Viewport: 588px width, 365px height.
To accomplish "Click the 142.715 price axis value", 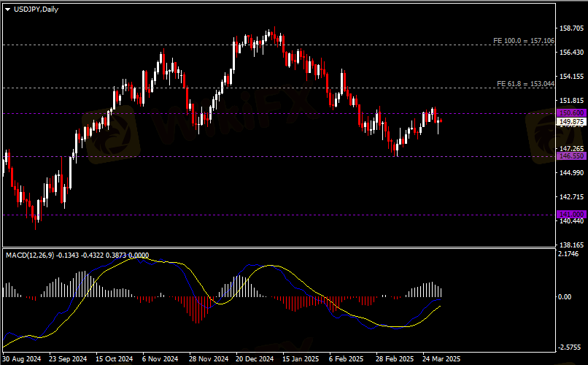I will point(571,197).
